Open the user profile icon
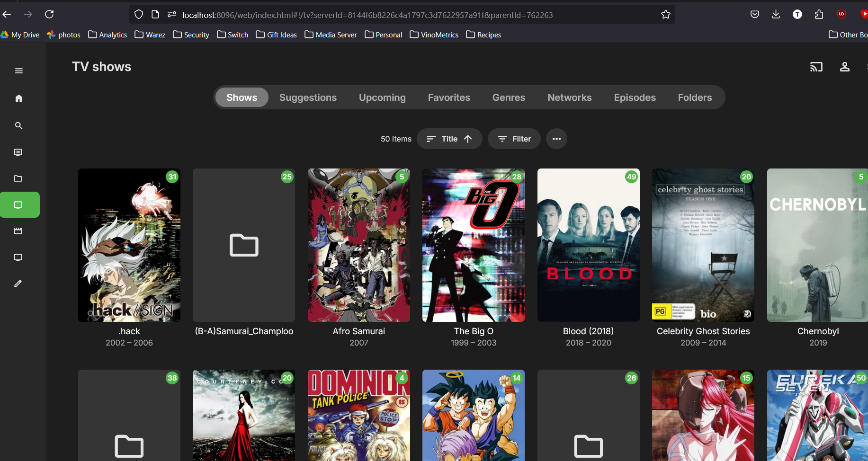Image resolution: width=868 pixels, height=461 pixels. (845, 67)
